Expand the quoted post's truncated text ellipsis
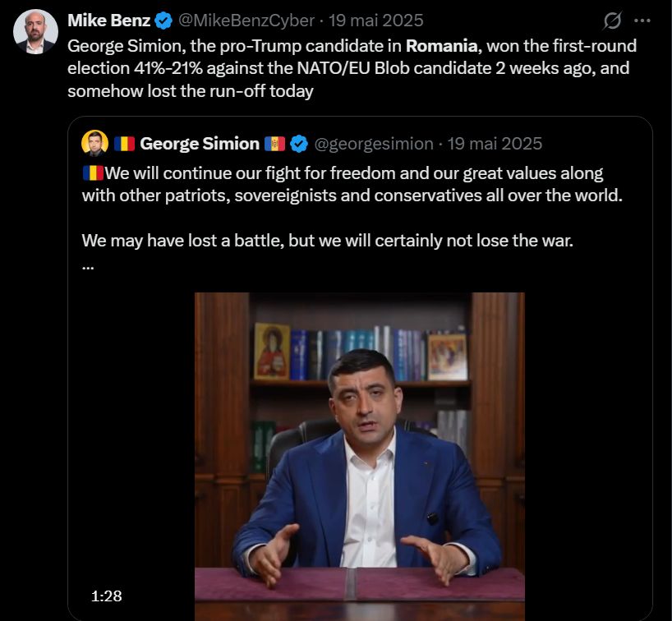 (x=88, y=266)
